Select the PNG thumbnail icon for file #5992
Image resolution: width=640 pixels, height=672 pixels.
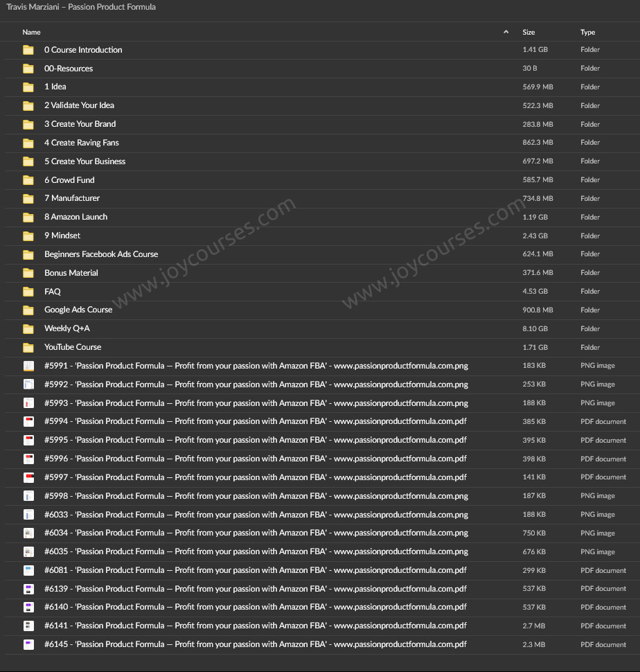point(28,384)
